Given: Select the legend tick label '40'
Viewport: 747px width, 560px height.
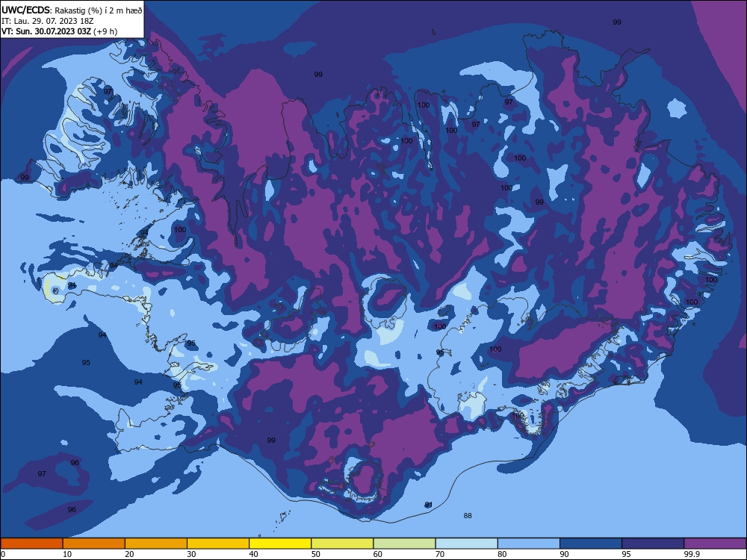Looking at the screenshot, I should [x=253, y=554].
